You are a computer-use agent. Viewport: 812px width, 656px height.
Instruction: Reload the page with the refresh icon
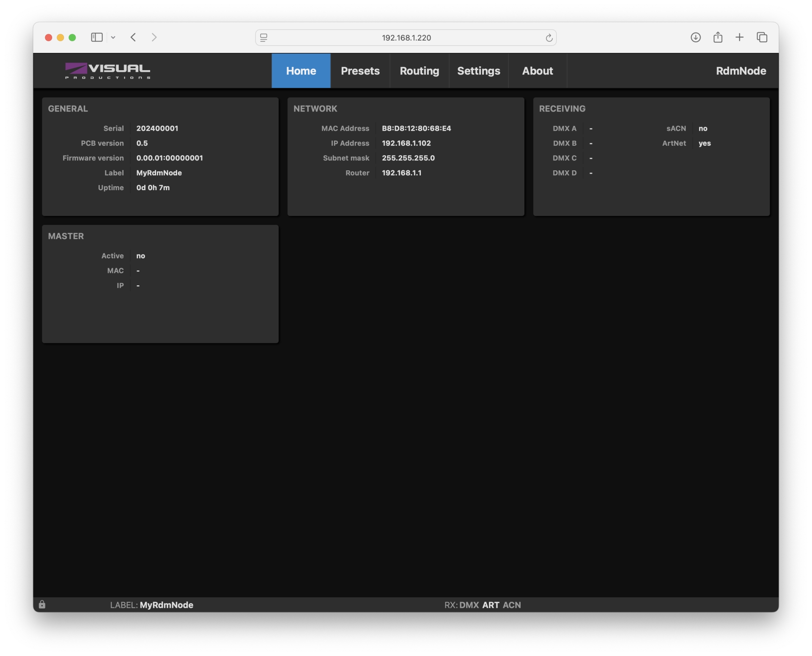[x=549, y=38]
